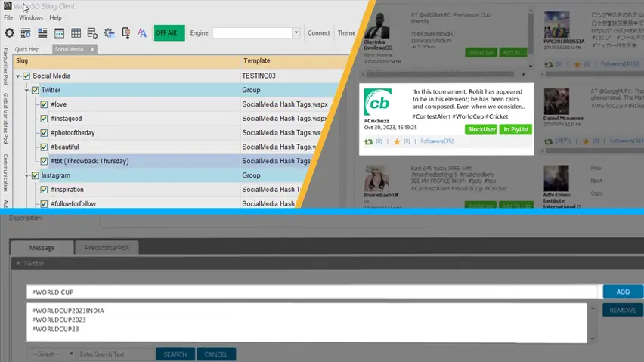Click the BlockUser button on Cricbuzz tweet

(x=481, y=129)
